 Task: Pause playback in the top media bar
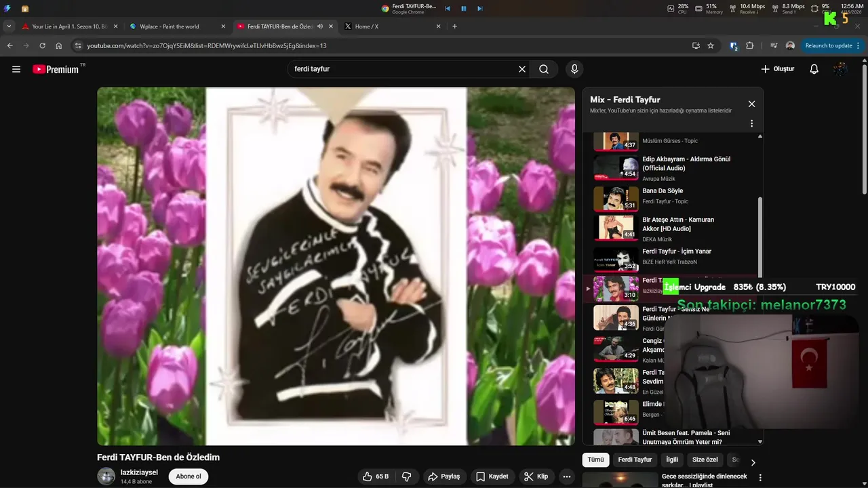[464, 8]
